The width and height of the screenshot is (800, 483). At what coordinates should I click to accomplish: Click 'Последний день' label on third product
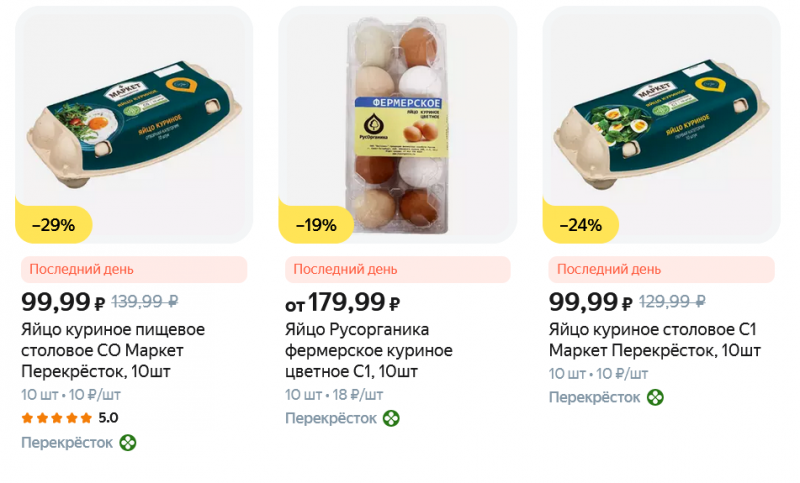point(609,269)
